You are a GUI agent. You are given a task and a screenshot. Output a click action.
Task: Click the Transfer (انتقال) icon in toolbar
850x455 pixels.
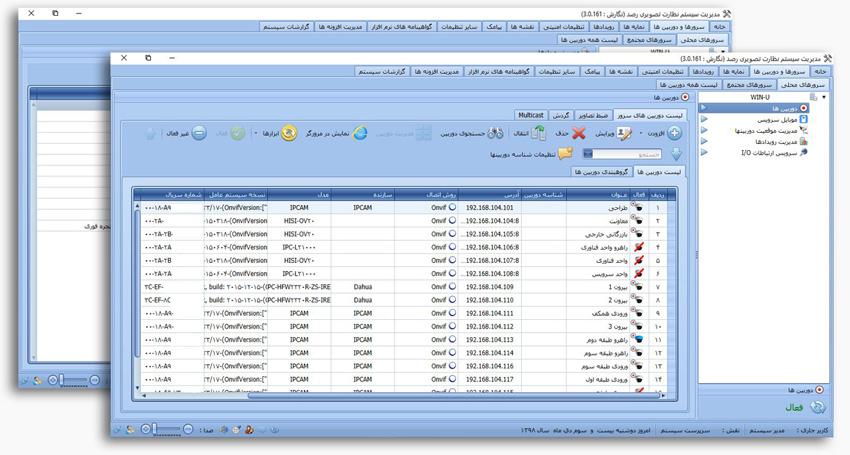click(538, 133)
